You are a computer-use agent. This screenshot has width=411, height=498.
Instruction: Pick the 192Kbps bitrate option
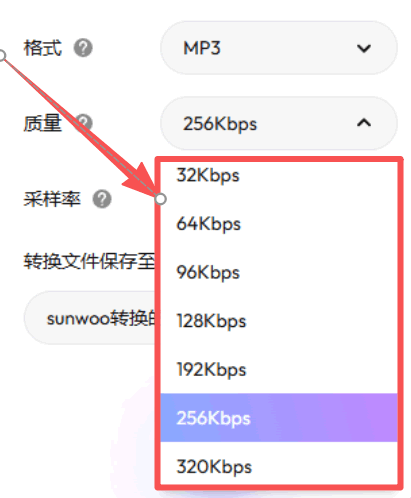click(279, 370)
